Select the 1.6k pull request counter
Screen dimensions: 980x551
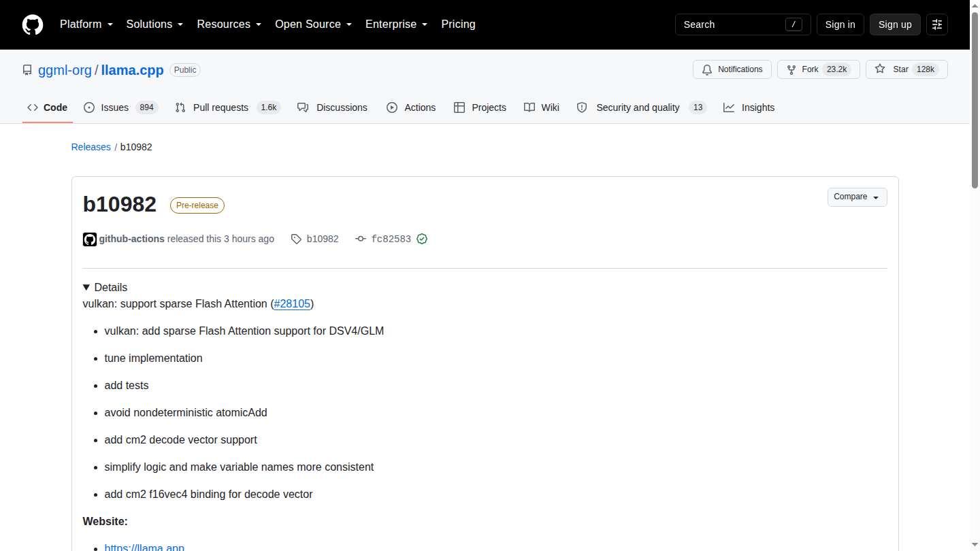[x=269, y=107]
